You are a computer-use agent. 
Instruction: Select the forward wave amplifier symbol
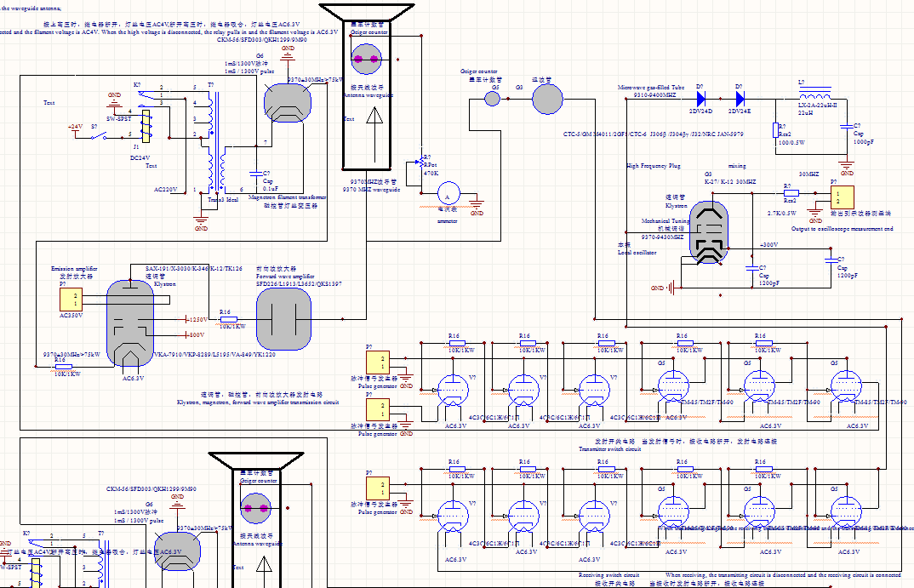click(x=284, y=319)
